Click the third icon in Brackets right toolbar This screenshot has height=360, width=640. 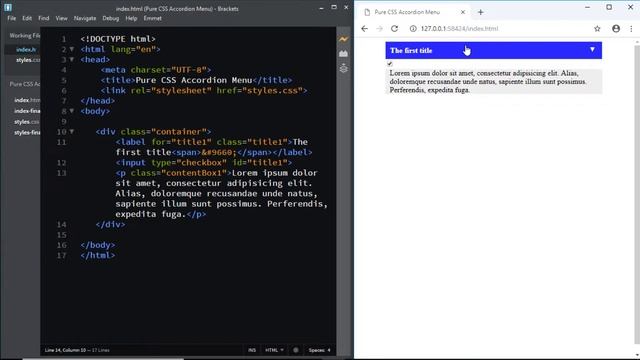(x=343, y=68)
